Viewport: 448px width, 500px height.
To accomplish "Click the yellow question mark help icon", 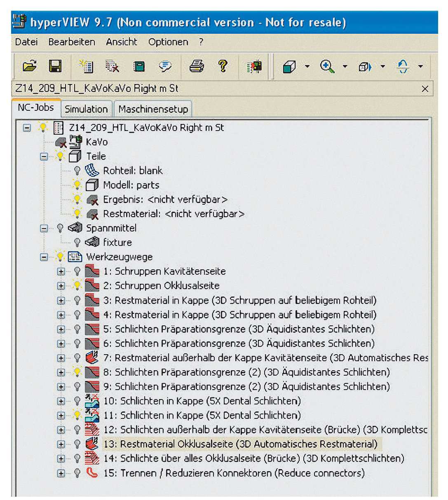I will (x=223, y=66).
